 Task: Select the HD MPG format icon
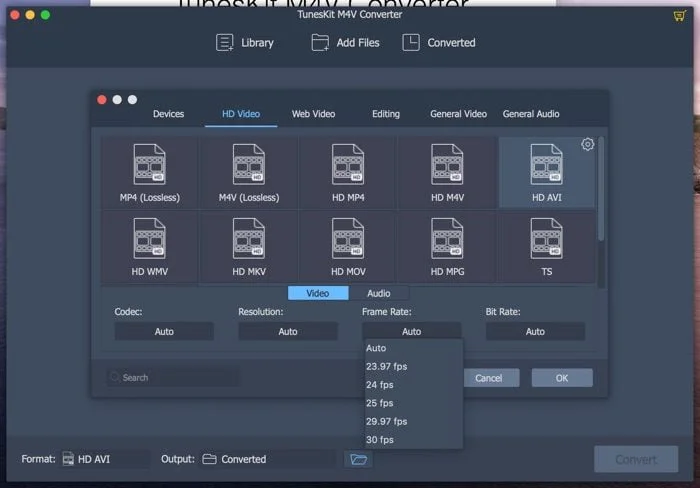[447, 238]
